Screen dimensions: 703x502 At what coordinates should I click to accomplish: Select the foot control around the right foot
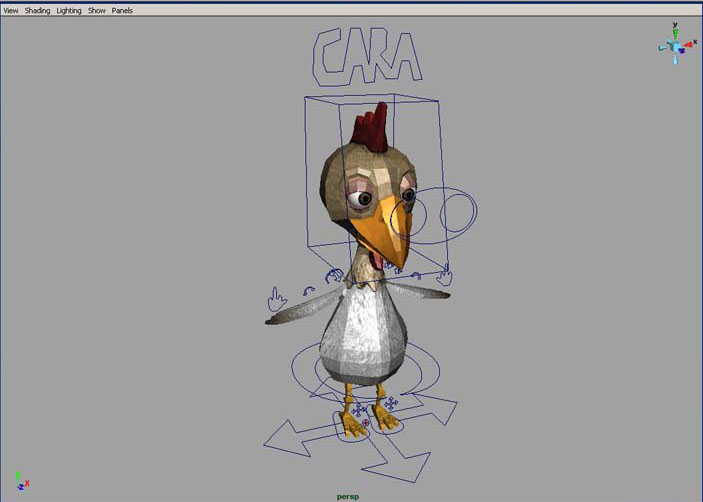tap(387, 420)
